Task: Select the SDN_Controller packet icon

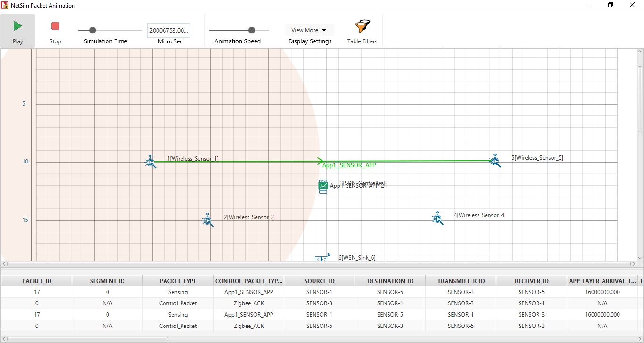Action: coord(323,187)
